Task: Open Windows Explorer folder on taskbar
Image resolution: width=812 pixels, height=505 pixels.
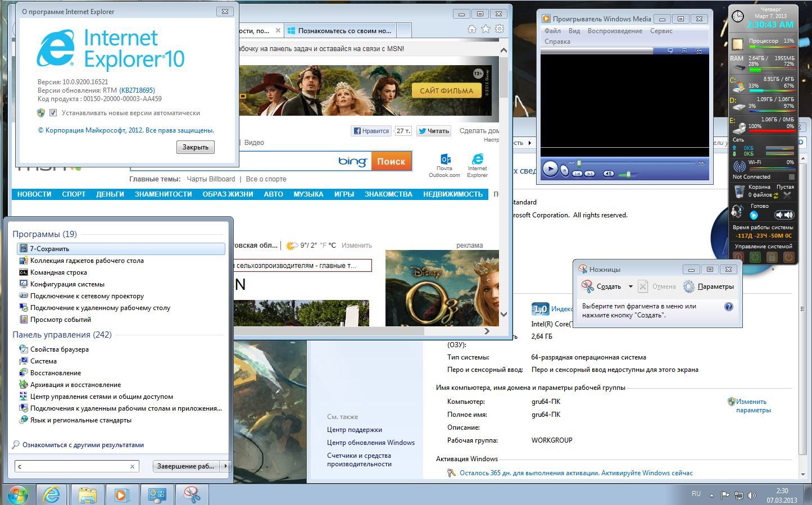Action: [x=87, y=495]
